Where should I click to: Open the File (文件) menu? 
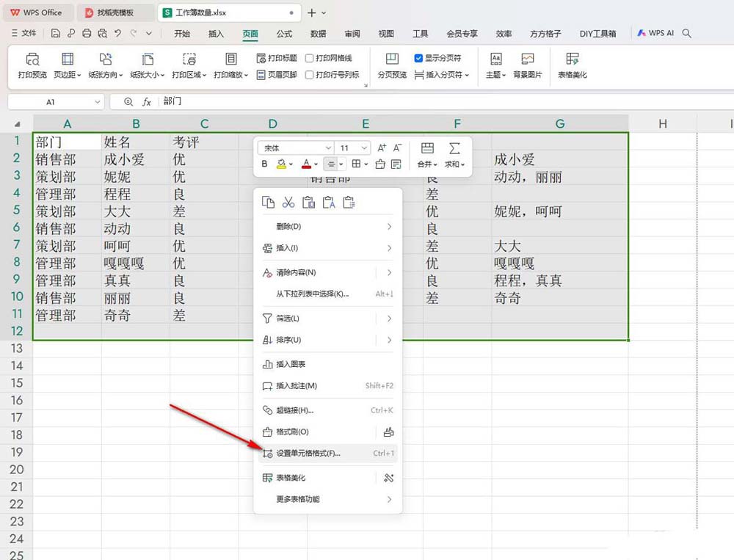(x=24, y=33)
